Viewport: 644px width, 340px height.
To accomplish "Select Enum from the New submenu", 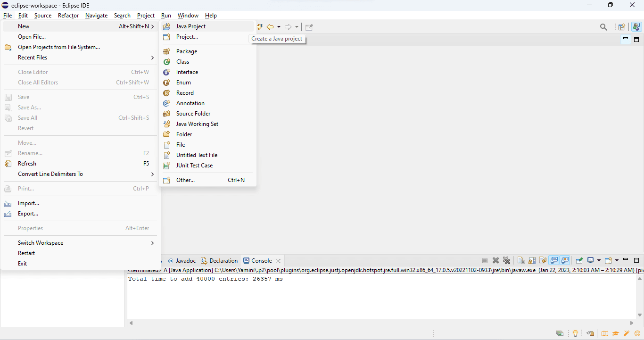I will (207, 83).
